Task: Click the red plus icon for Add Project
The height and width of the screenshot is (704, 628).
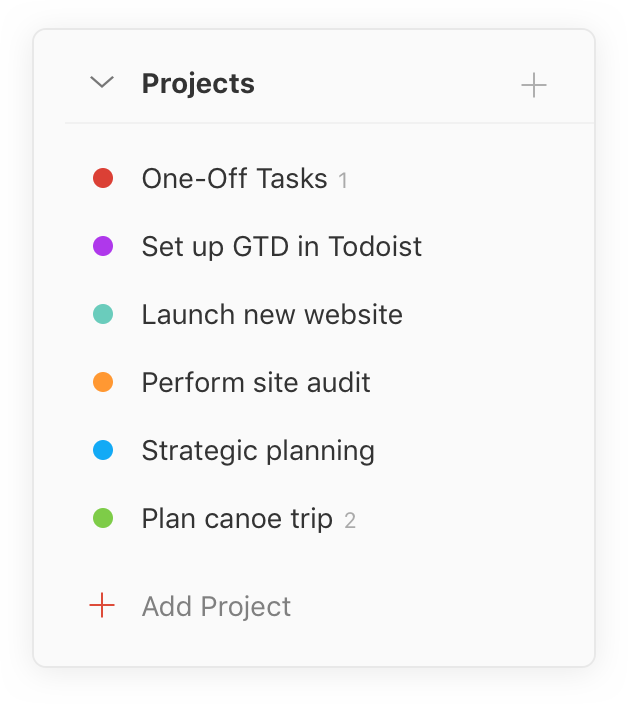Action: (x=102, y=605)
